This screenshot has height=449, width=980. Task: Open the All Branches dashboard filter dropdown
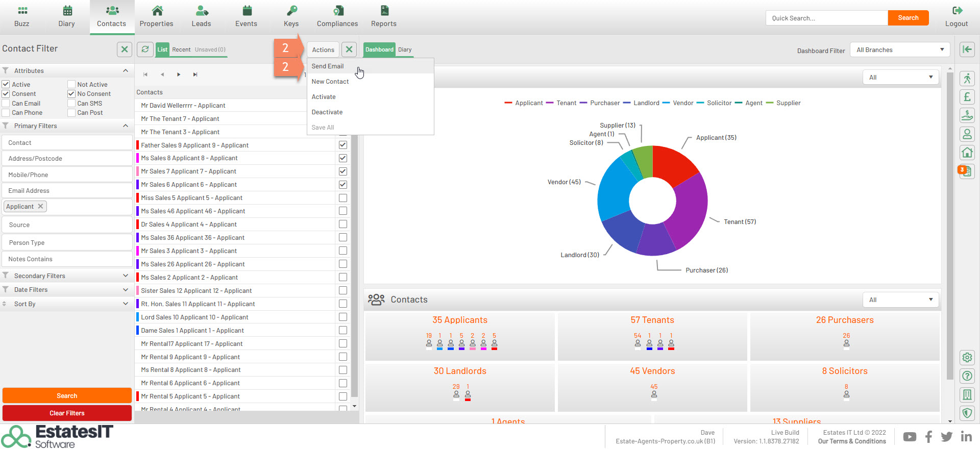[899, 50]
